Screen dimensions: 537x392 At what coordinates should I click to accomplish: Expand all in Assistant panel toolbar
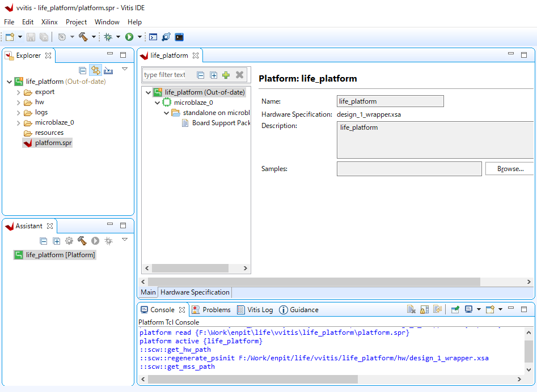pos(57,241)
